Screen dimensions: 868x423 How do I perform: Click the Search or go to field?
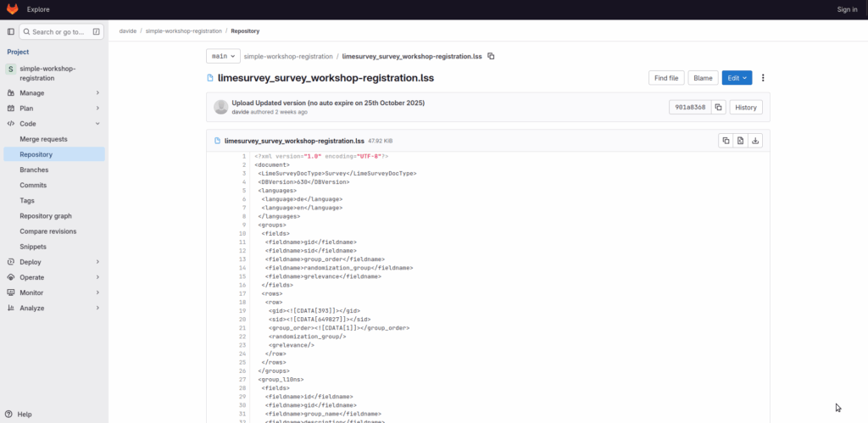[55, 31]
